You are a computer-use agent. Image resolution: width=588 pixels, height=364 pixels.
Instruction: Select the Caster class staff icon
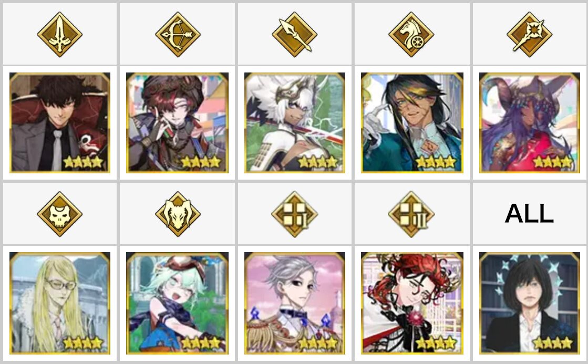[529, 35]
